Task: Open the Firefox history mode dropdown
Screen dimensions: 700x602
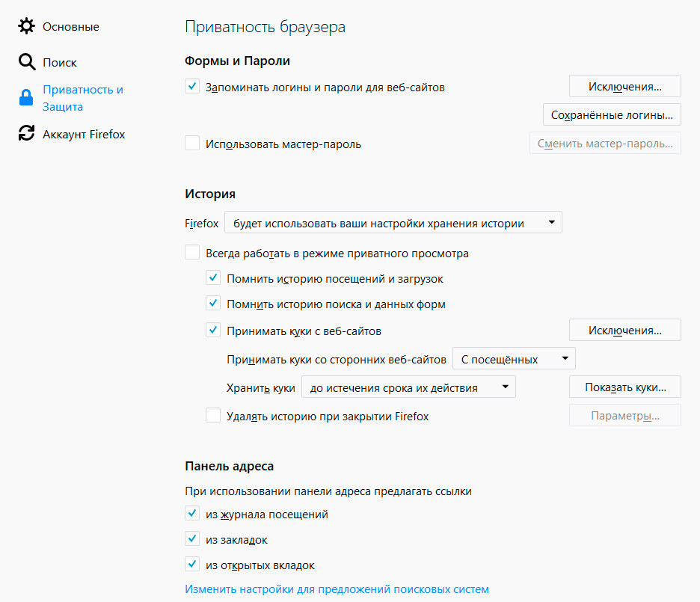Action: point(393,223)
